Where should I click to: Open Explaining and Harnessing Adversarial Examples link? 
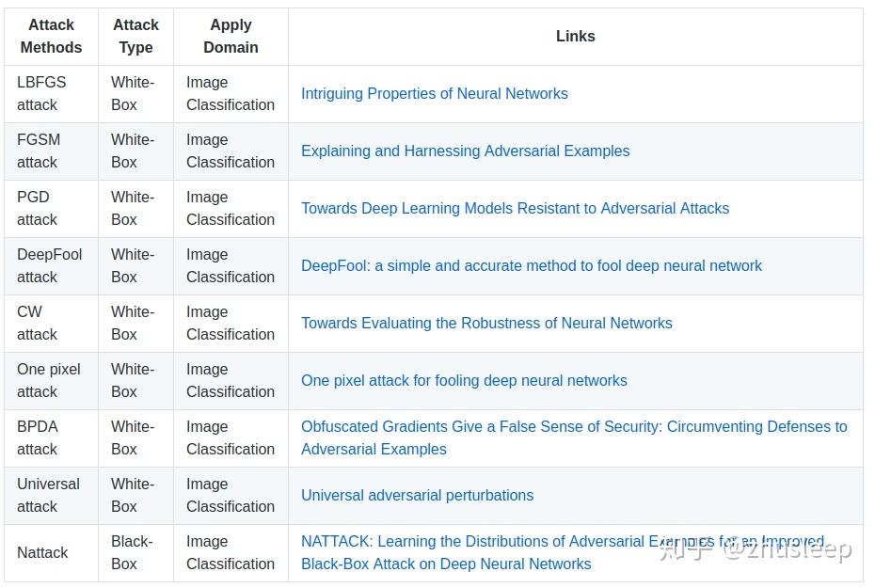tap(465, 151)
